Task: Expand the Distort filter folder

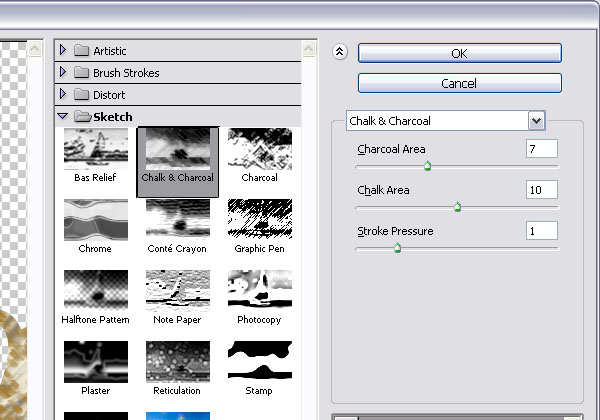Action: pos(63,94)
